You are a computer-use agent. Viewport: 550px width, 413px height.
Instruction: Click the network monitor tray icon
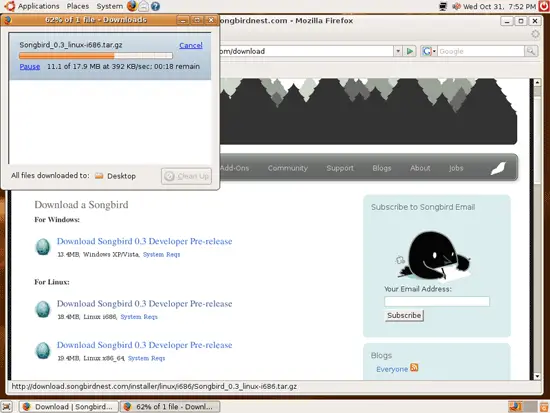[443, 6]
